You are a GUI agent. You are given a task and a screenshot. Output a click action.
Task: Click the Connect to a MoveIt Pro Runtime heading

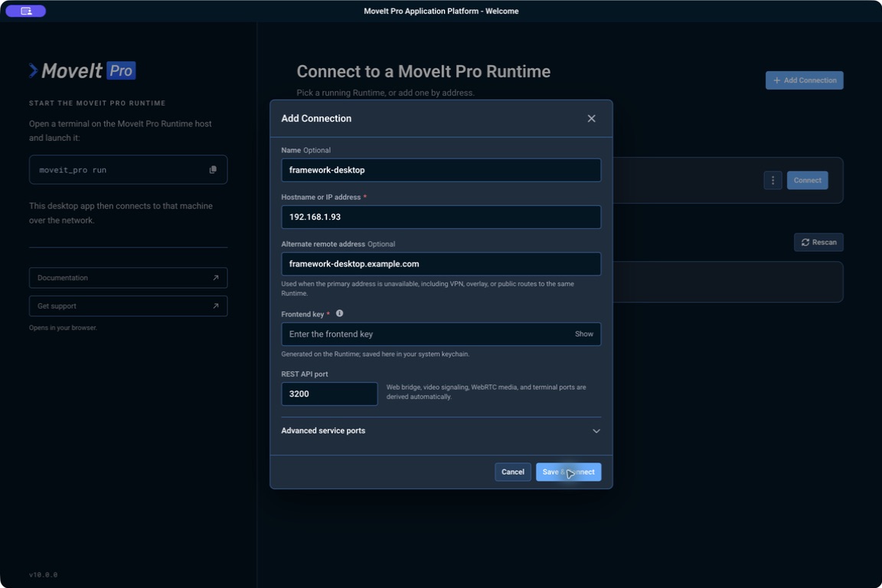[423, 71]
